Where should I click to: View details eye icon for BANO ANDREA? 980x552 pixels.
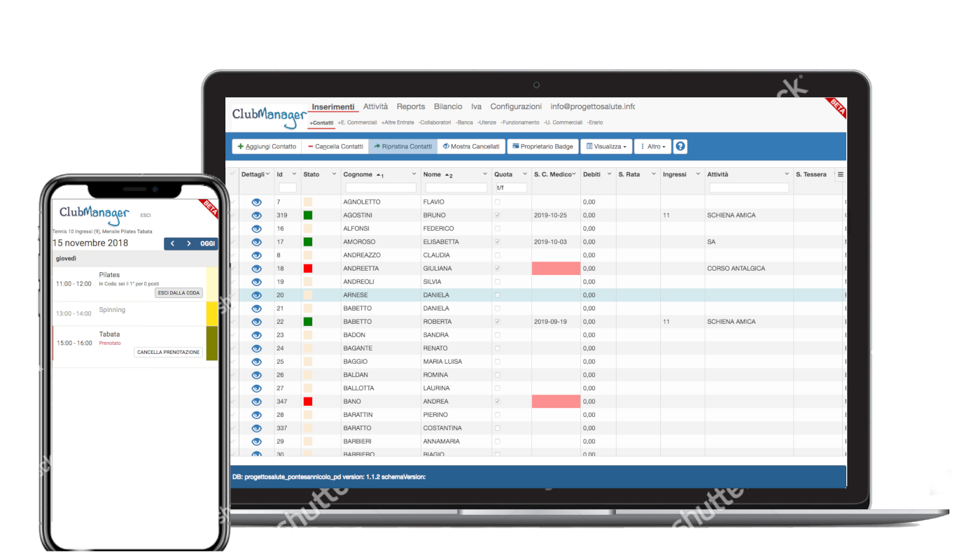point(256,402)
